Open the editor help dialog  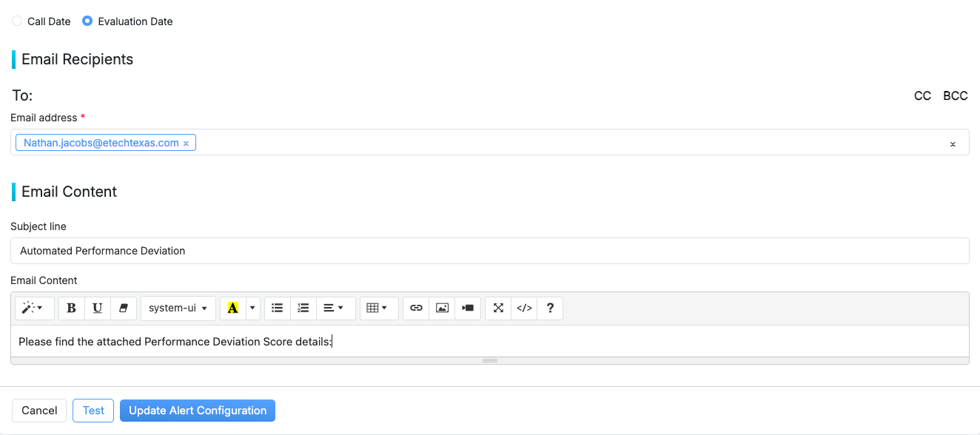pyautogui.click(x=550, y=308)
